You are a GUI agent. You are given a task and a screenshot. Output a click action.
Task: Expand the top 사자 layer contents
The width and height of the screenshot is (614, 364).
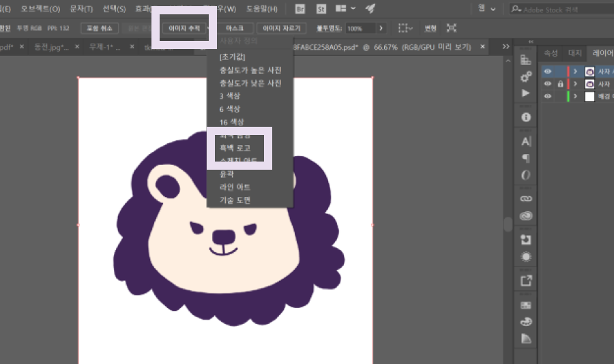tap(575, 72)
